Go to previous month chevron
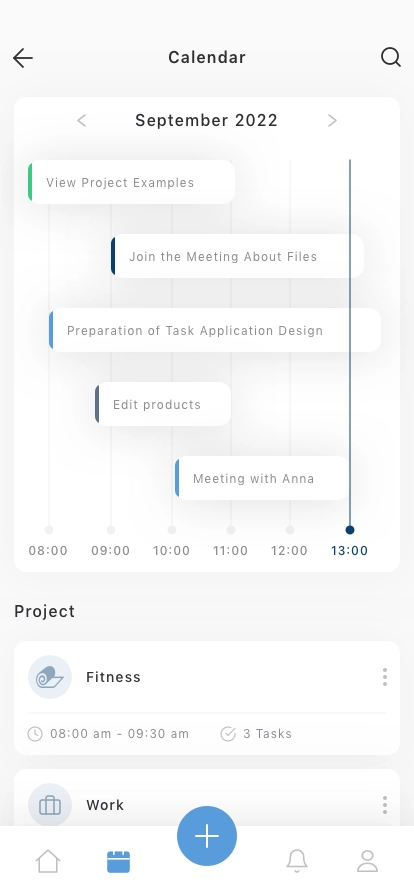 [x=82, y=121]
